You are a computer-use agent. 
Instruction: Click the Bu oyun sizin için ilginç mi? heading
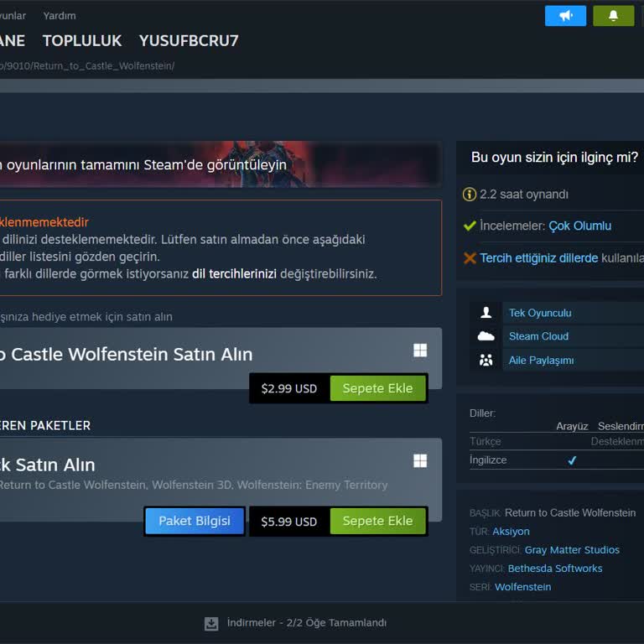(x=554, y=158)
